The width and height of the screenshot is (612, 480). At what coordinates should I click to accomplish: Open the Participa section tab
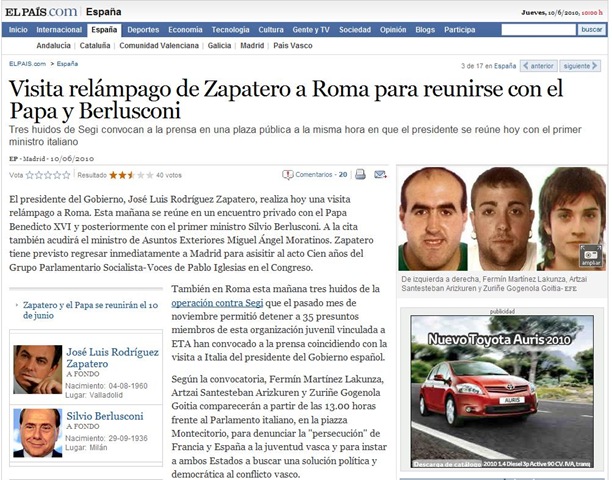tap(459, 30)
